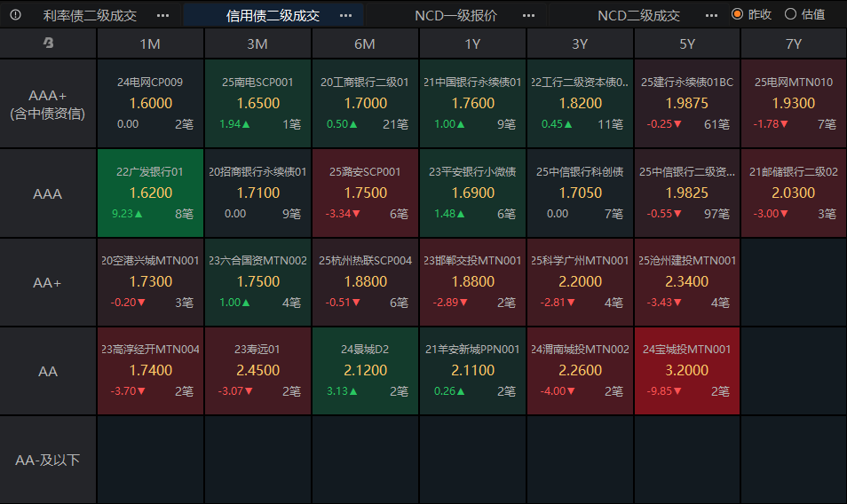Open the 20招商银行永续债01 cell
This screenshot has width=847, height=504.
(257, 193)
